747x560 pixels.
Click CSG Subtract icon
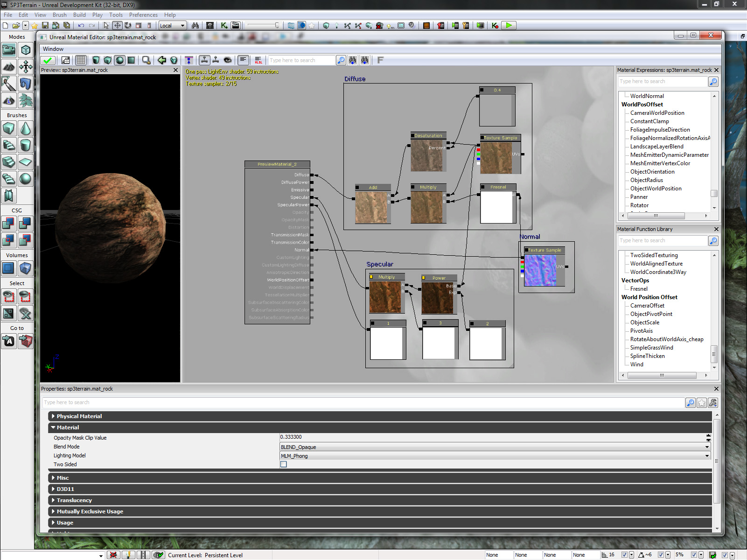26,224
